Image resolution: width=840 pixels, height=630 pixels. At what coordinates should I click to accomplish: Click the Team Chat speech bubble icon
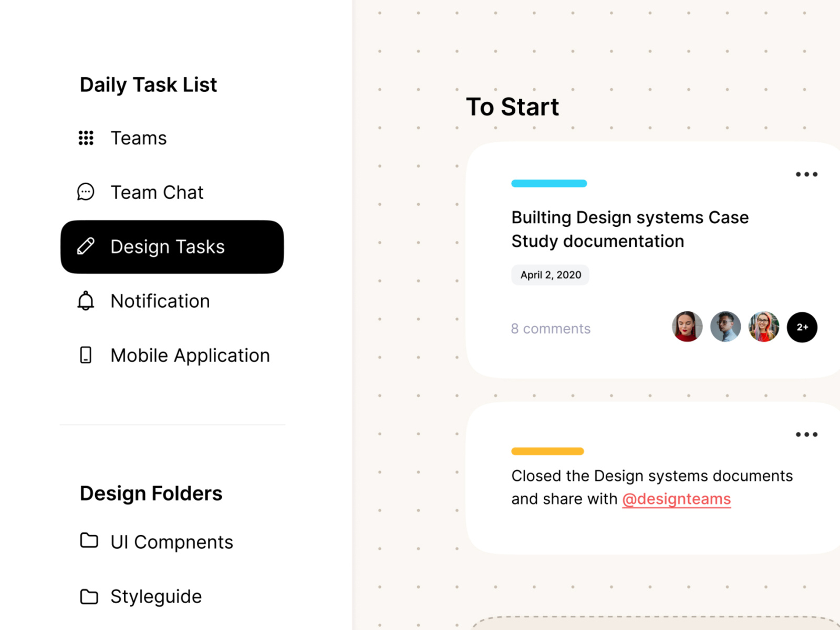pyautogui.click(x=86, y=192)
